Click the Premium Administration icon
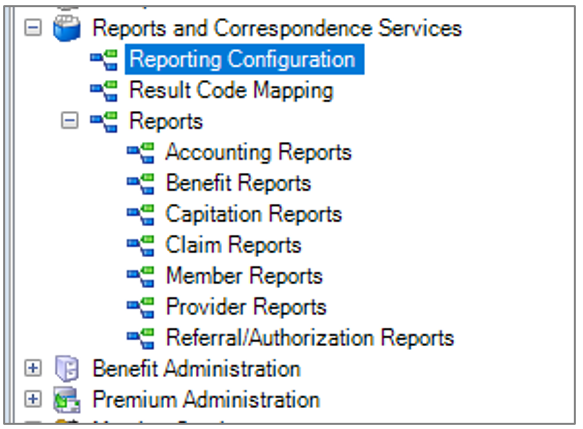 click(x=67, y=400)
